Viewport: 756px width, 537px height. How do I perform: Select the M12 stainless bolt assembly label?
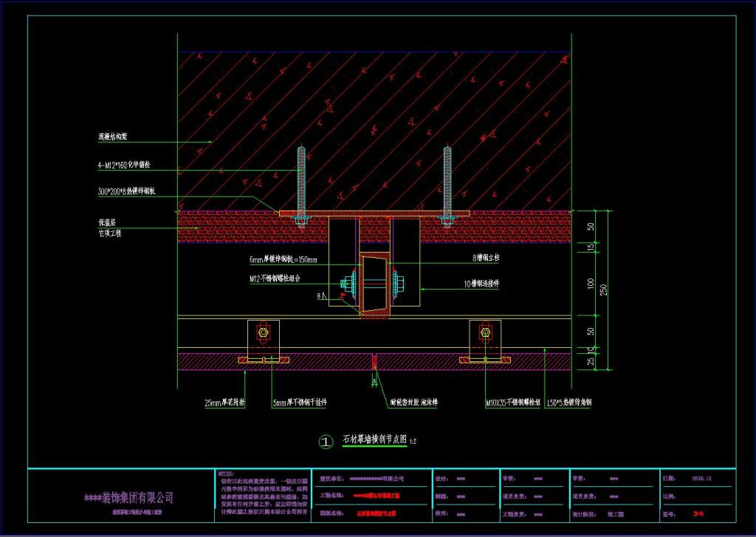[x=275, y=278]
